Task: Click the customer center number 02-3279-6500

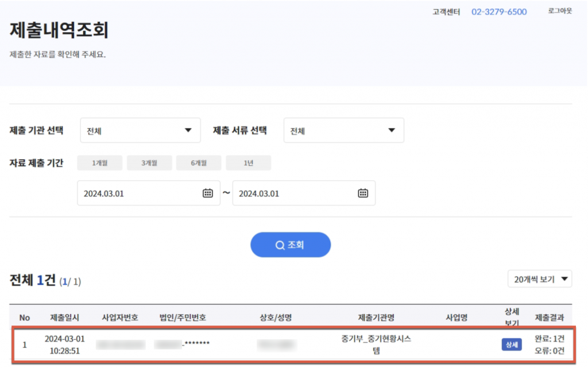Action: 499,12
